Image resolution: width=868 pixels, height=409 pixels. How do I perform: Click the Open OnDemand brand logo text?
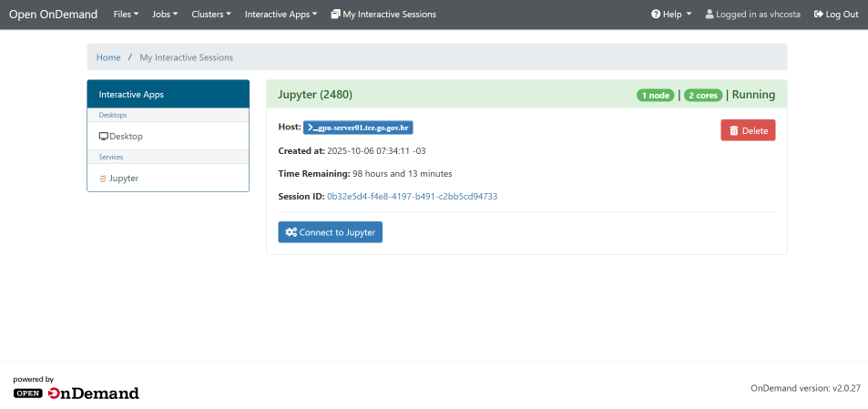pos(53,15)
